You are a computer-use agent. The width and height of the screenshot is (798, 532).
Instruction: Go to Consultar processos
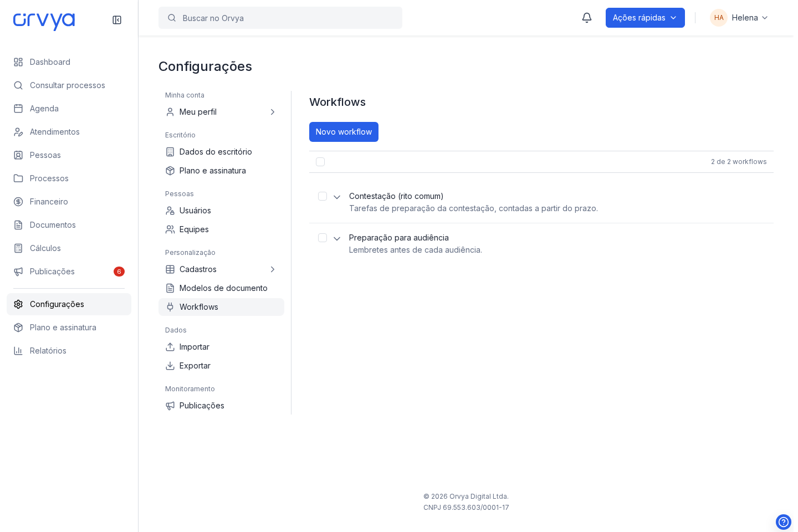pos(69,85)
